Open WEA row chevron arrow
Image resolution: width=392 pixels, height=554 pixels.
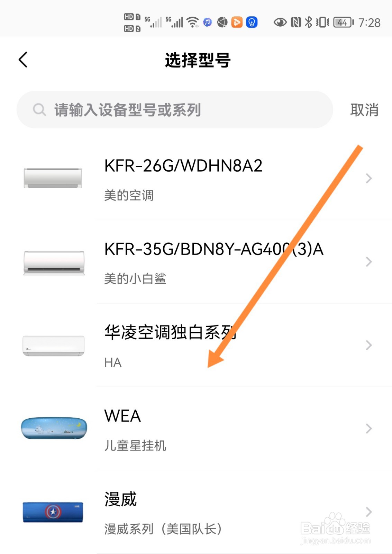pyautogui.click(x=369, y=429)
